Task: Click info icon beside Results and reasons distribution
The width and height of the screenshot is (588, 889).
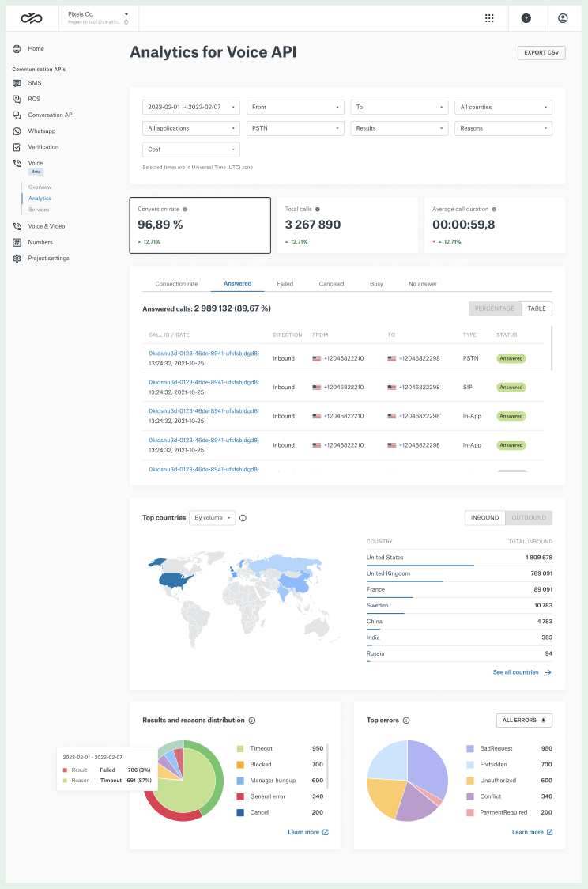Action: [x=251, y=721]
